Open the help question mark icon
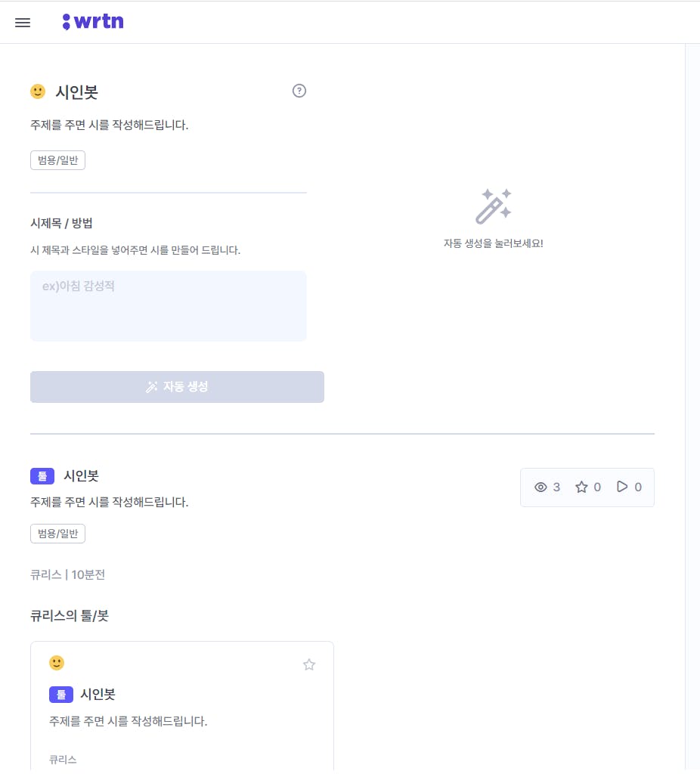This screenshot has height=780, width=700. pyautogui.click(x=299, y=91)
